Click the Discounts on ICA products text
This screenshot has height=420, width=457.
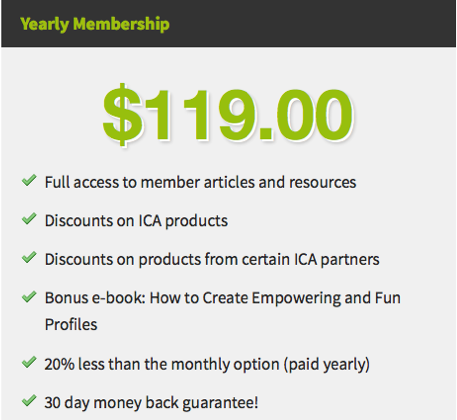coord(136,221)
